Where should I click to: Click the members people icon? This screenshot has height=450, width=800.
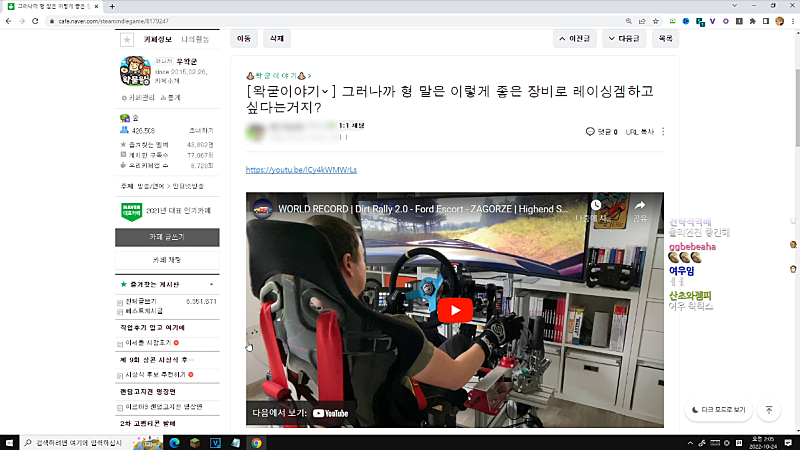(x=124, y=131)
